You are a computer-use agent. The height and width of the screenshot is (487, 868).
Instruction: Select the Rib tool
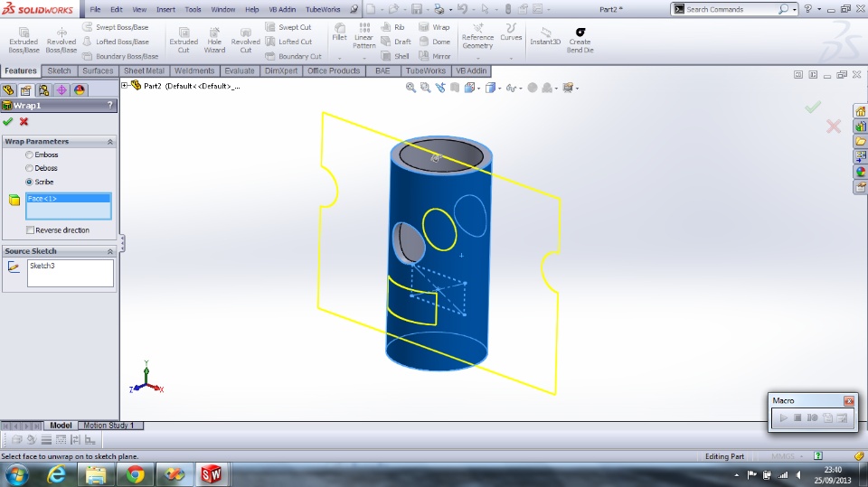coord(393,27)
